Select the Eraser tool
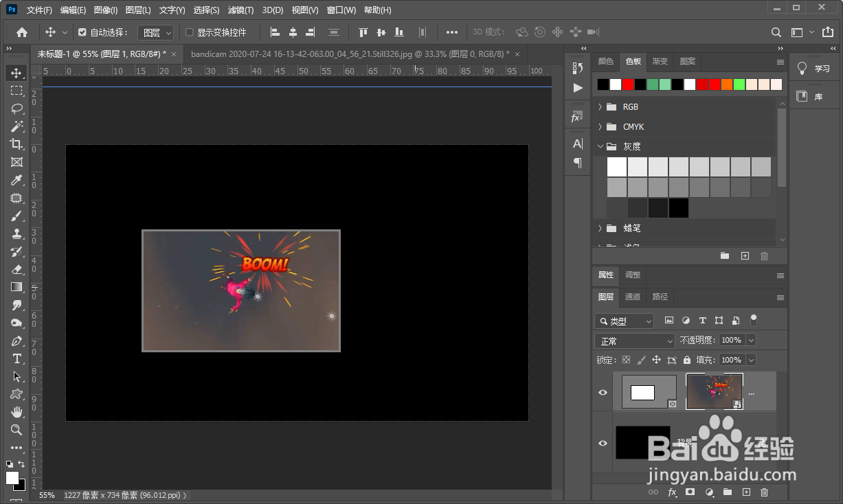The width and height of the screenshot is (843, 504). pos(16,269)
